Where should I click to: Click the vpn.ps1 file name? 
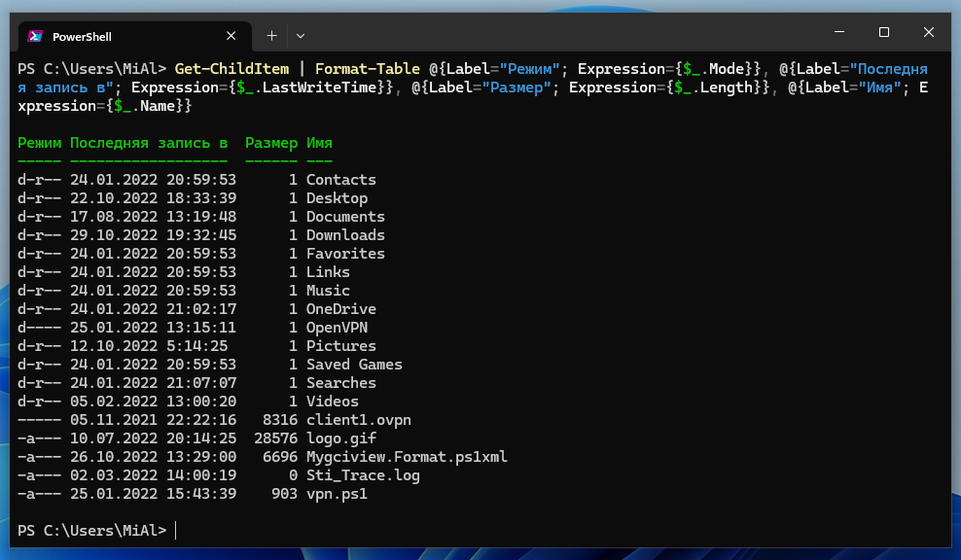tap(337, 494)
